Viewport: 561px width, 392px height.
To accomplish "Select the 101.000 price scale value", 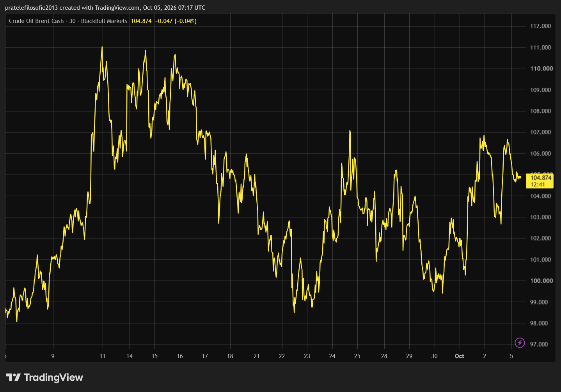I will pyautogui.click(x=540, y=260).
